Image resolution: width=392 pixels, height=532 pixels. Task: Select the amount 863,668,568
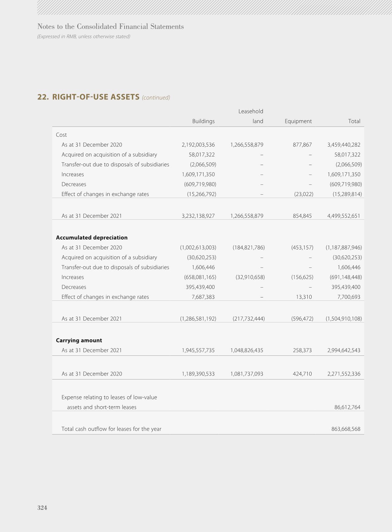[x=346, y=429]
